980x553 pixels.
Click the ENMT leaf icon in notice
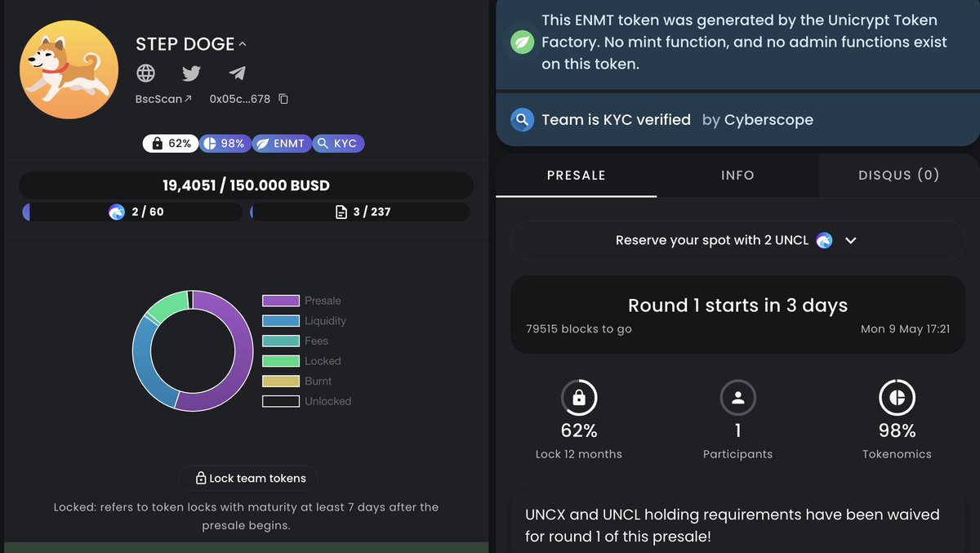(x=522, y=42)
